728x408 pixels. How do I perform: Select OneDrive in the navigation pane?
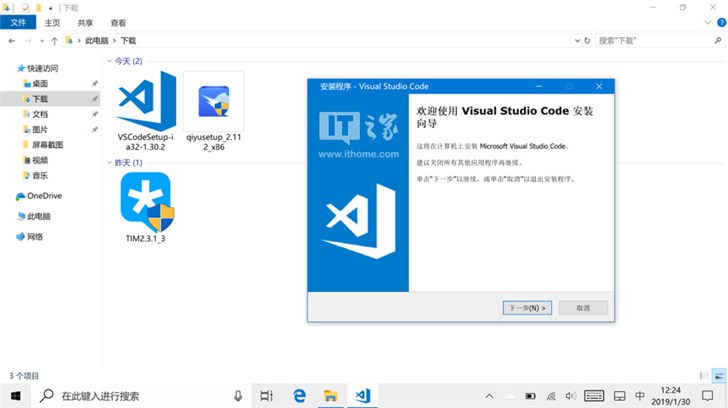pyautogui.click(x=44, y=196)
